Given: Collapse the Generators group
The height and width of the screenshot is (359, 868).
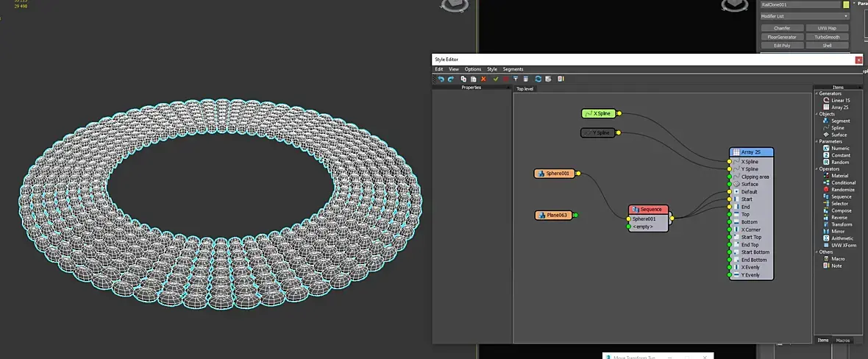Looking at the screenshot, I should point(816,93).
